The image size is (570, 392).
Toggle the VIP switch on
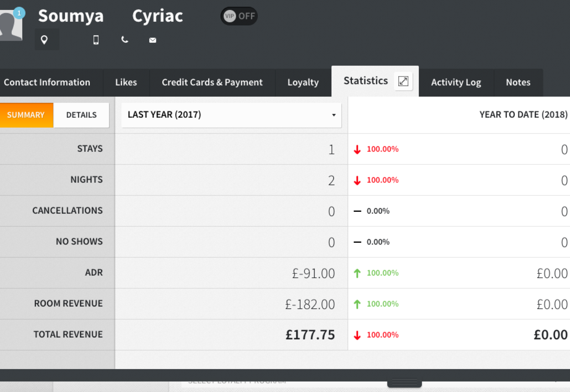[239, 16]
